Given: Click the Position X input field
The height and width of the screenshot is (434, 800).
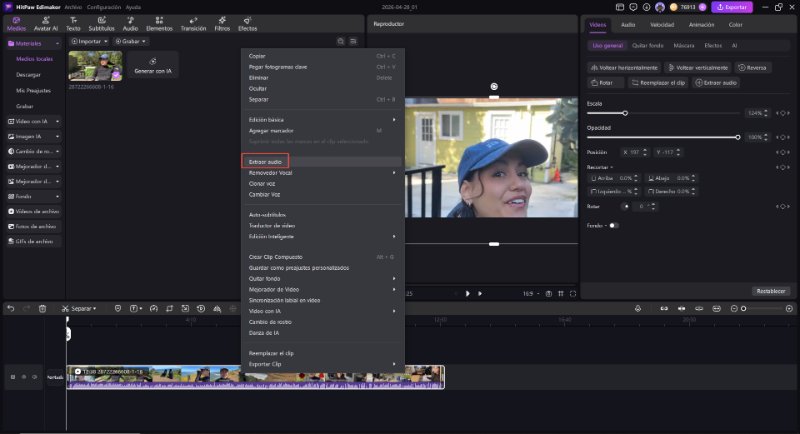Looking at the screenshot, I should (x=634, y=152).
